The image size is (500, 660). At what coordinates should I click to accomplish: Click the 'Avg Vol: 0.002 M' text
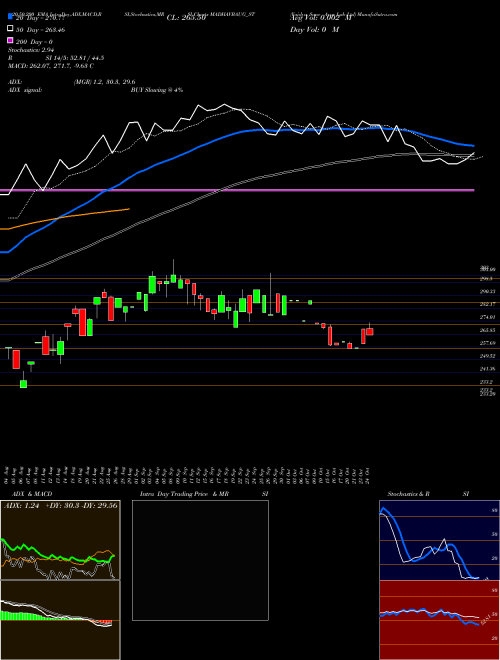click(x=320, y=18)
